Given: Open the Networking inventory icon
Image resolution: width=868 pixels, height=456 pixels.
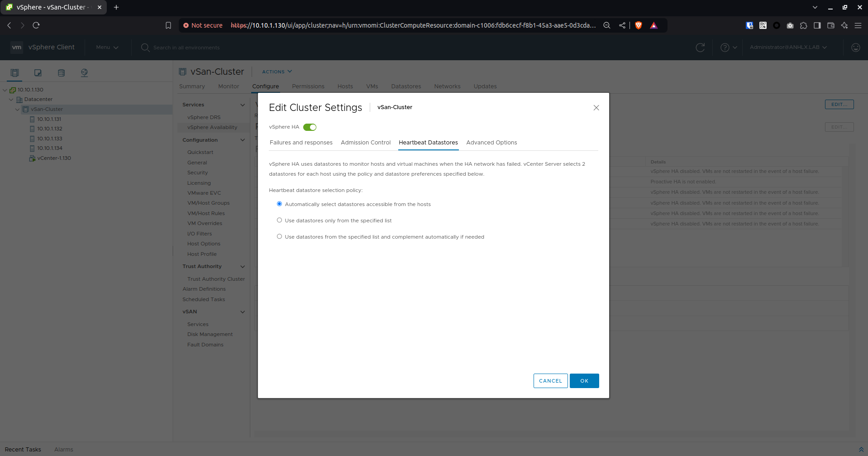Looking at the screenshot, I should tap(84, 72).
